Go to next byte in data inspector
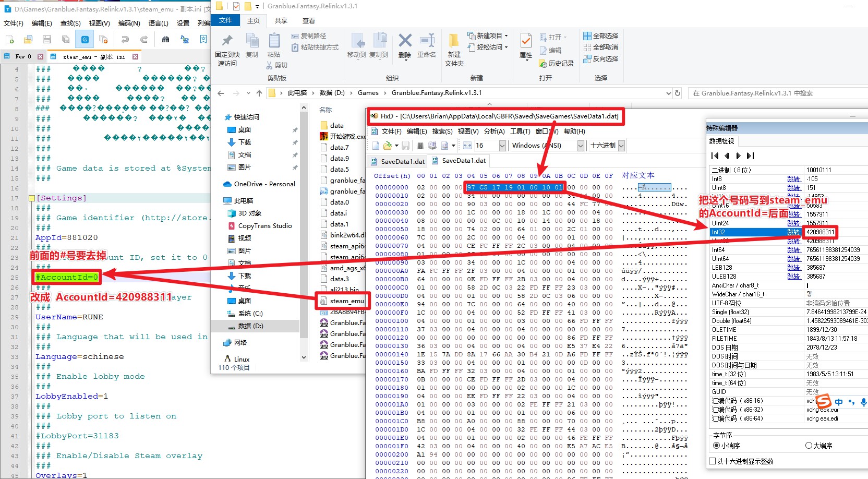The width and height of the screenshot is (868, 479). pyautogui.click(x=738, y=155)
